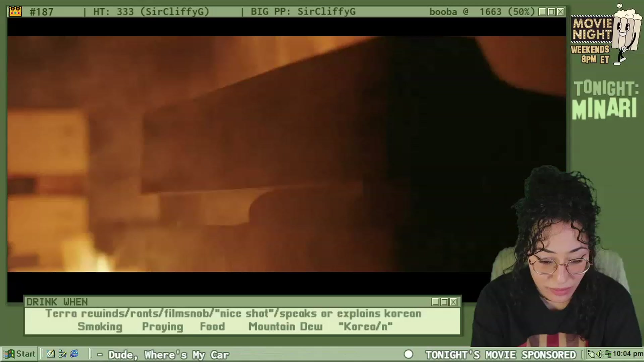
Task: Click the "Korea/n" drink rule
Action: pyautogui.click(x=365, y=326)
